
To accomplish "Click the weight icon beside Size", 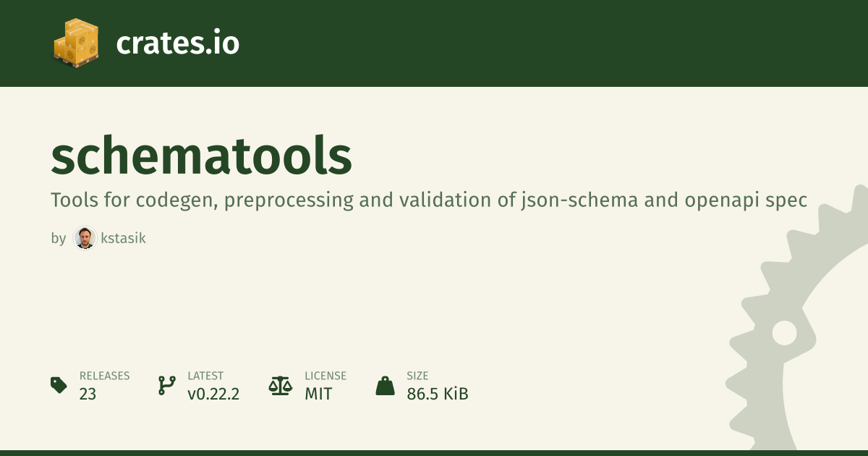I will (385, 385).
